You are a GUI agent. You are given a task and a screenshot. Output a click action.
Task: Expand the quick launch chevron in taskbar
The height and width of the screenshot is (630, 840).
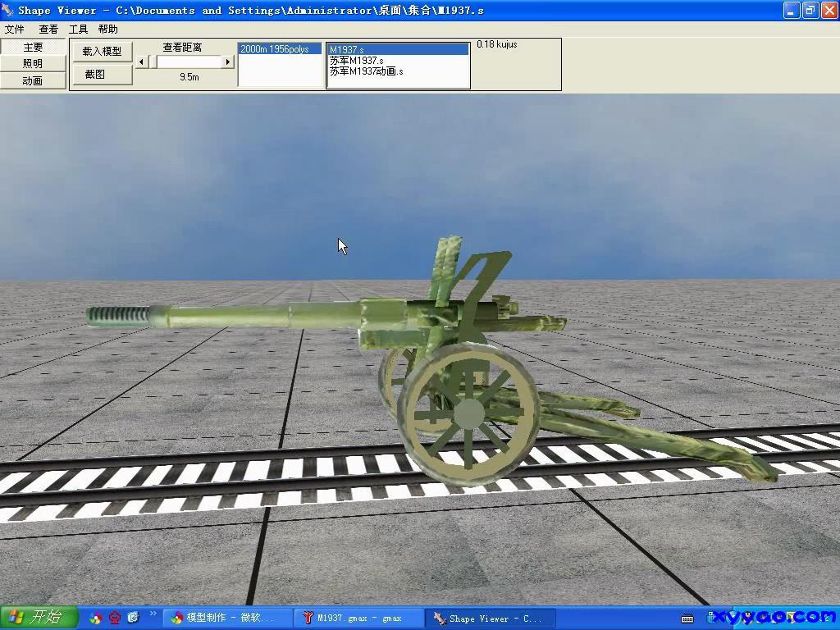point(153,614)
